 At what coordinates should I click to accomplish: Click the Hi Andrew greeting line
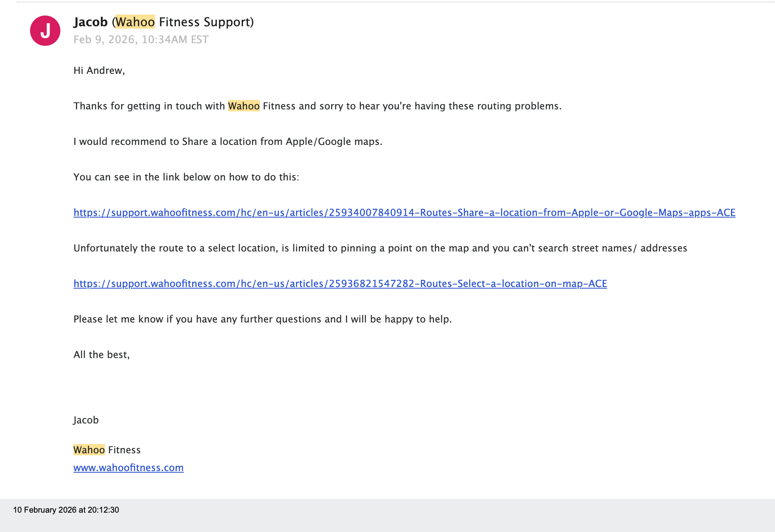[99, 71]
